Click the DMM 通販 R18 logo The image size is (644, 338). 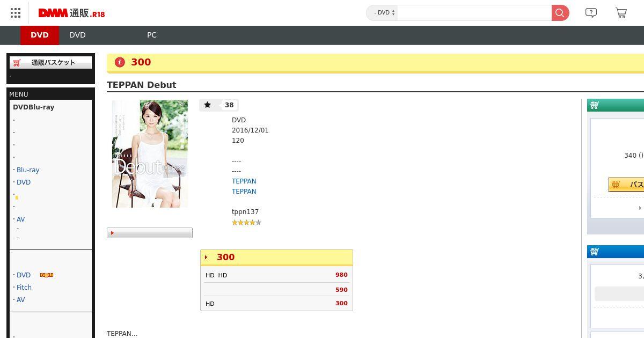coord(71,13)
